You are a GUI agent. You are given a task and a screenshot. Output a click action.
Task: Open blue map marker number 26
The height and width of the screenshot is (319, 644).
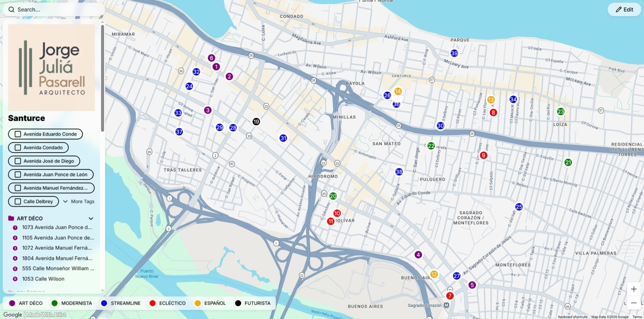[387, 95]
